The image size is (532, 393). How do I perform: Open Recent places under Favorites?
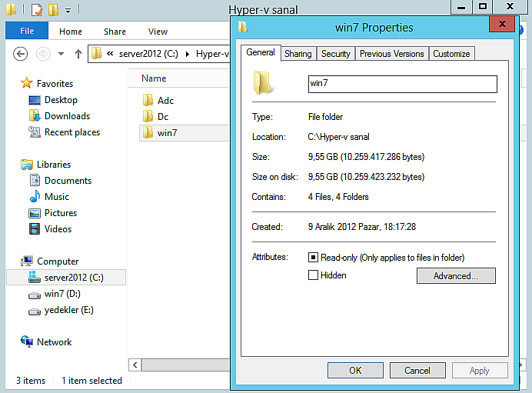coord(72,132)
